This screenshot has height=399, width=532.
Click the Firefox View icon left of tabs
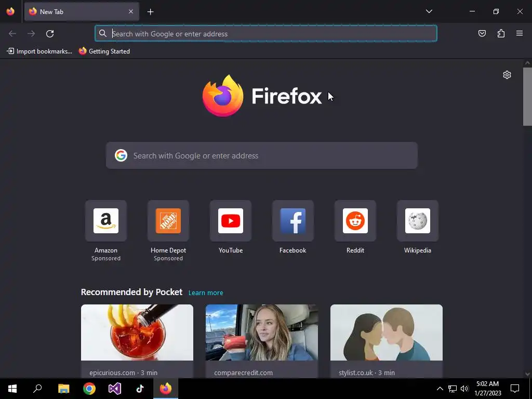point(10,11)
